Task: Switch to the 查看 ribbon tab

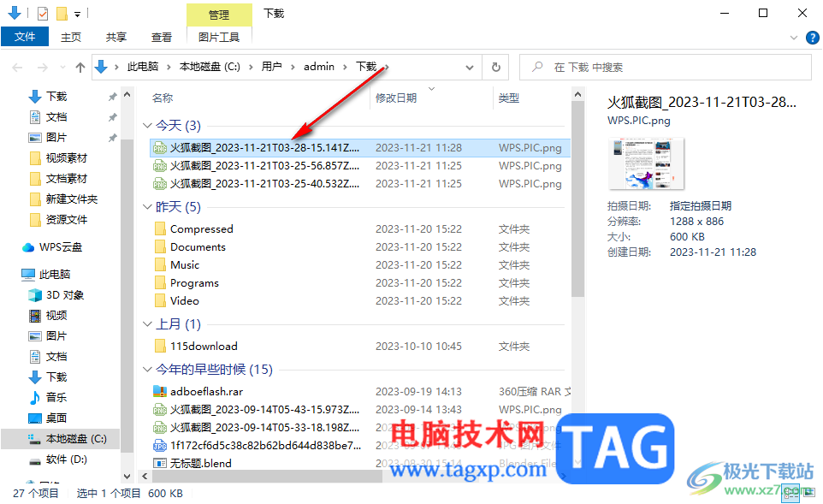Action: 162,37
